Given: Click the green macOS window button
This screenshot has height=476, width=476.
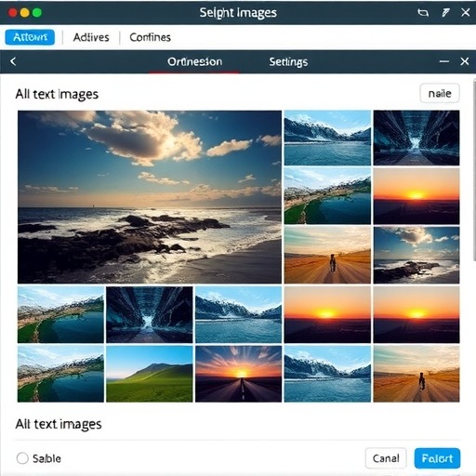Looking at the screenshot, I should [x=37, y=13].
